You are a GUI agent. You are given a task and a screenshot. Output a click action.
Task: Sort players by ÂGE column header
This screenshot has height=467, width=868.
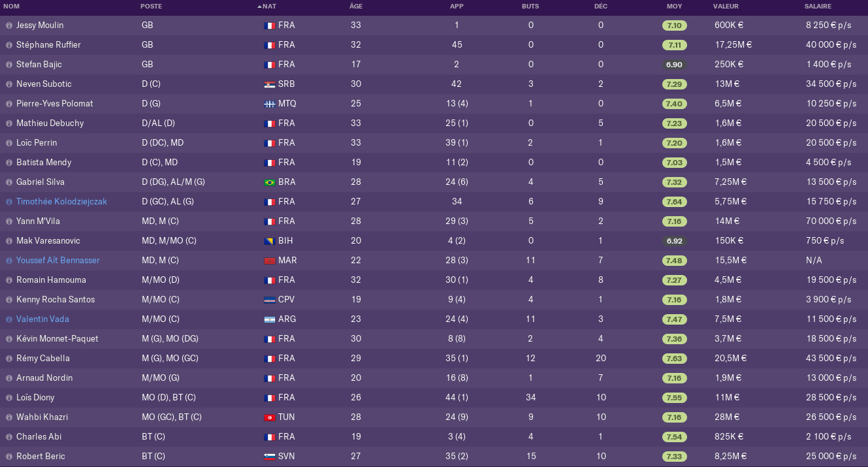[356, 6]
